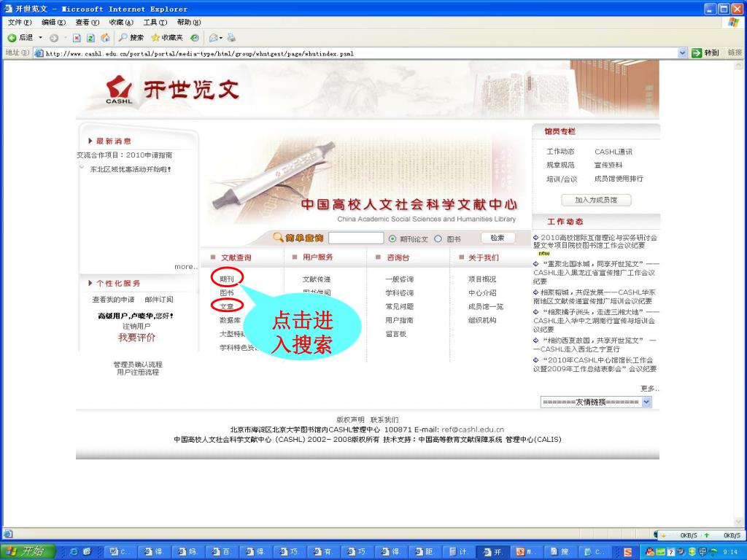Click the 我要评价 link

coord(136,338)
